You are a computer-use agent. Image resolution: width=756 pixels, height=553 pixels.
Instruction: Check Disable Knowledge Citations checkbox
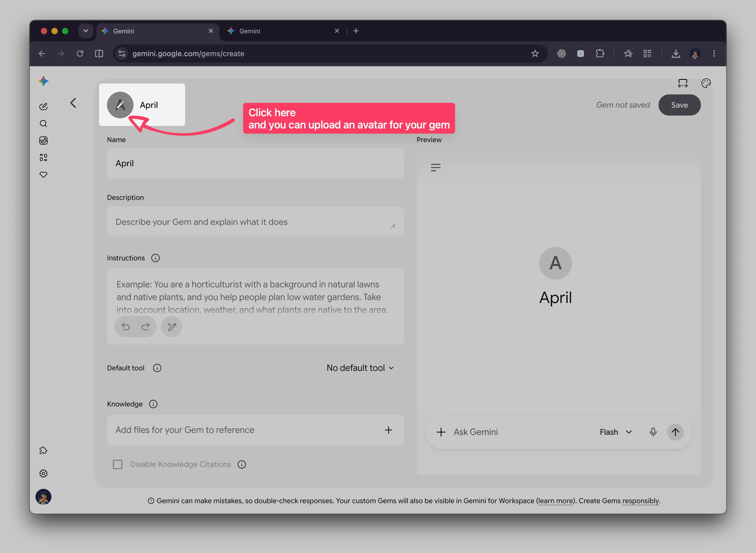coord(117,464)
